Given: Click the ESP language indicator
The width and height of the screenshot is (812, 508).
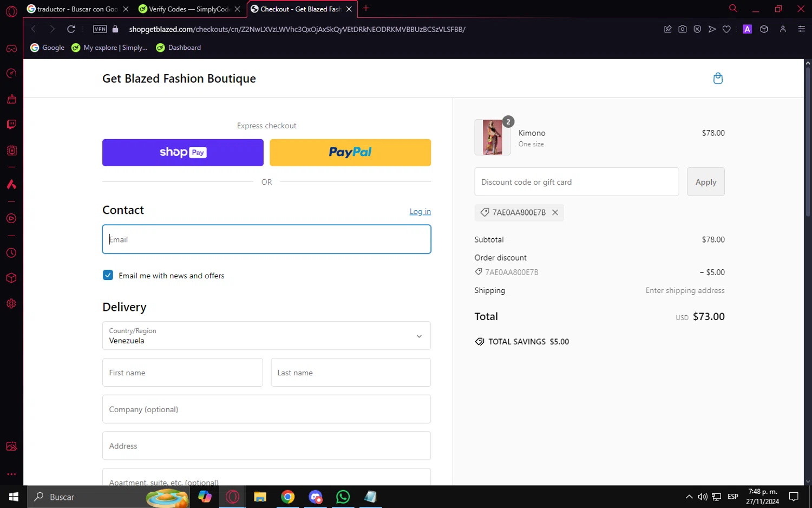Looking at the screenshot, I should pyautogui.click(x=733, y=497).
